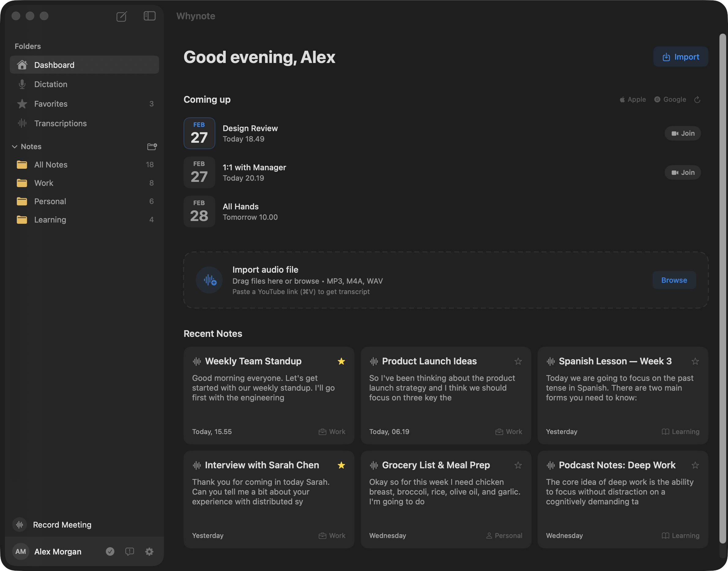728x571 pixels.
Task: Select the Google calendar source
Action: click(670, 99)
